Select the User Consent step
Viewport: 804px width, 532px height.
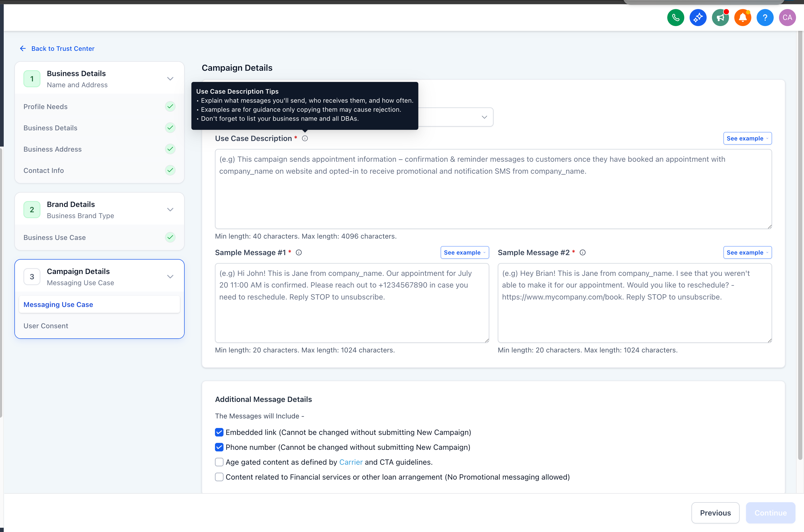click(46, 326)
